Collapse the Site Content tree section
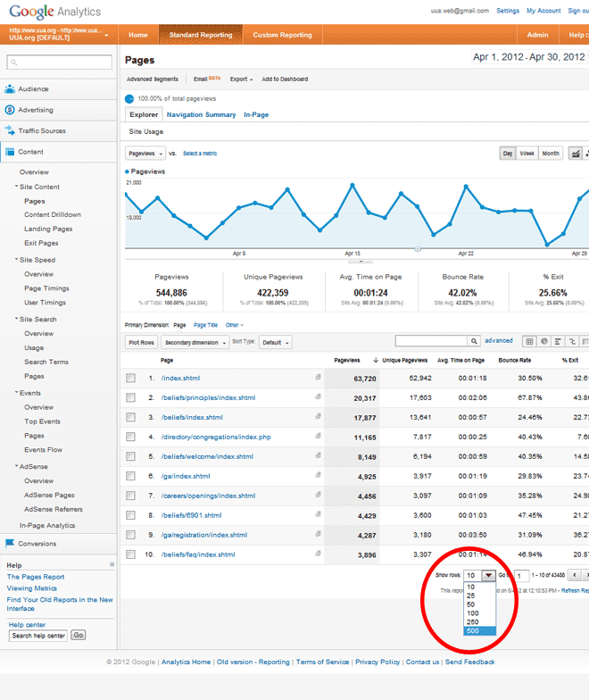Image resolution: width=589 pixels, height=700 pixels. coord(16,186)
